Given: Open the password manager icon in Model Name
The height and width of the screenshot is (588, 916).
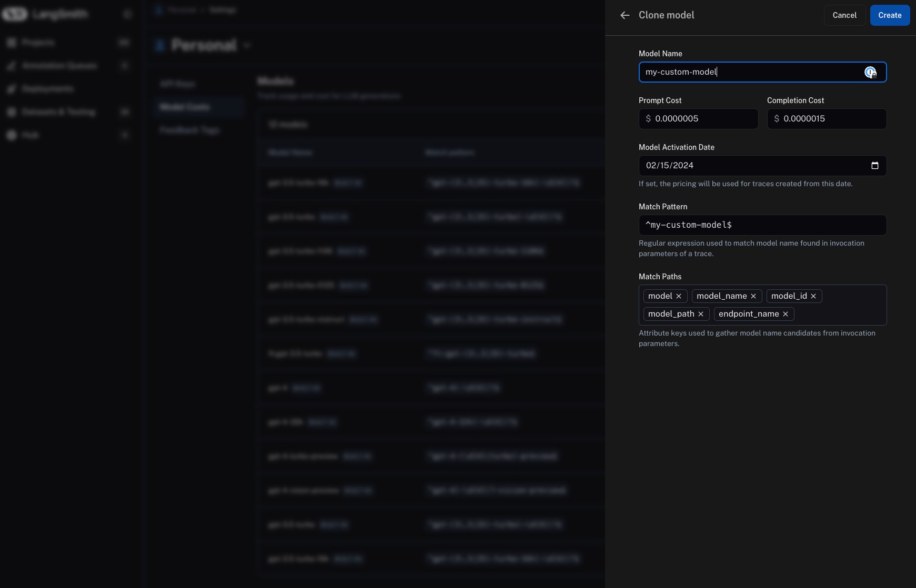Looking at the screenshot, I should [870, 72].
